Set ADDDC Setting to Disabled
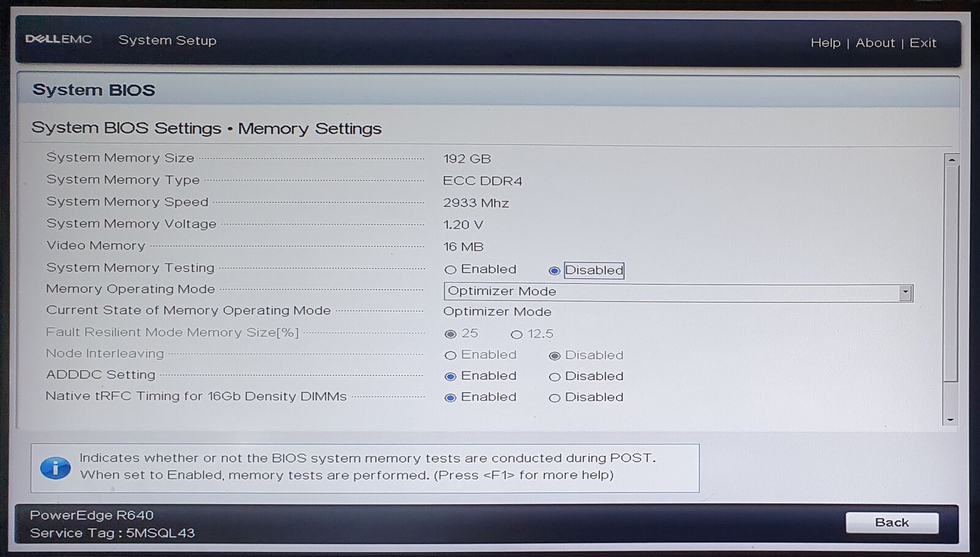 tap(555, 377)
